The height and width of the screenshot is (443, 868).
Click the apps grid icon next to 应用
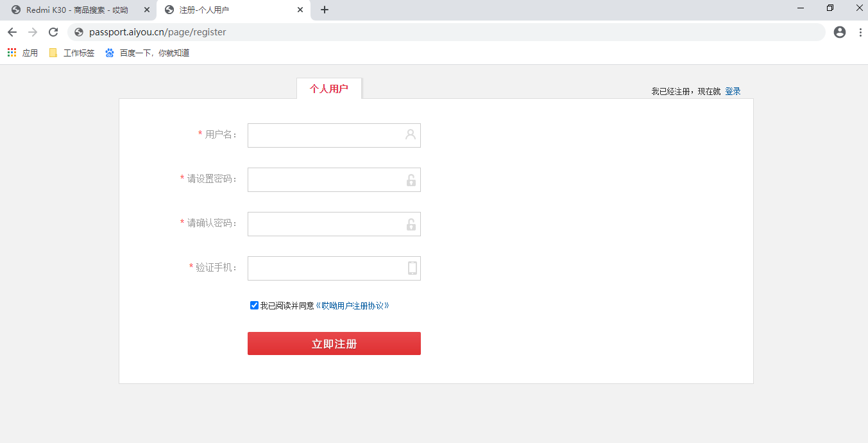click(x=11, y=52)
